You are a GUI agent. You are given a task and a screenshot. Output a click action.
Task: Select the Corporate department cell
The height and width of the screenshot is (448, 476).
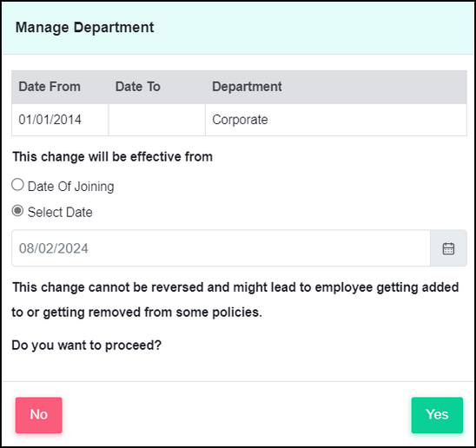click(x=336, y=120)
